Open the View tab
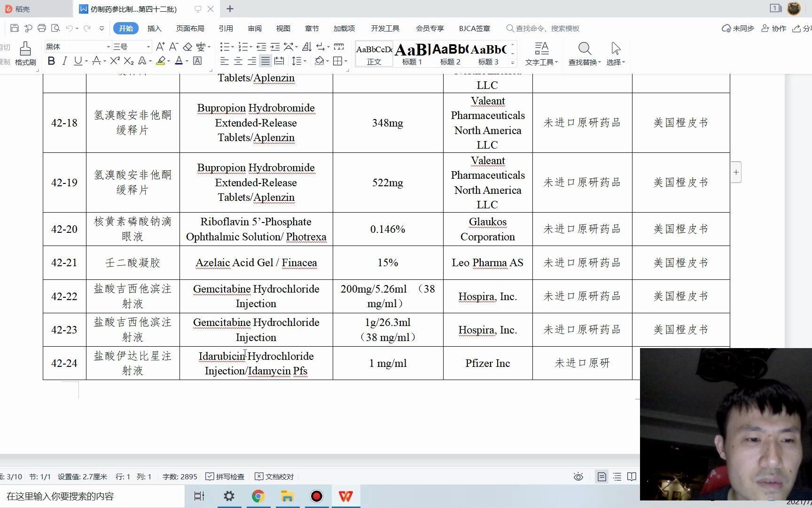 tap(283, 28)
